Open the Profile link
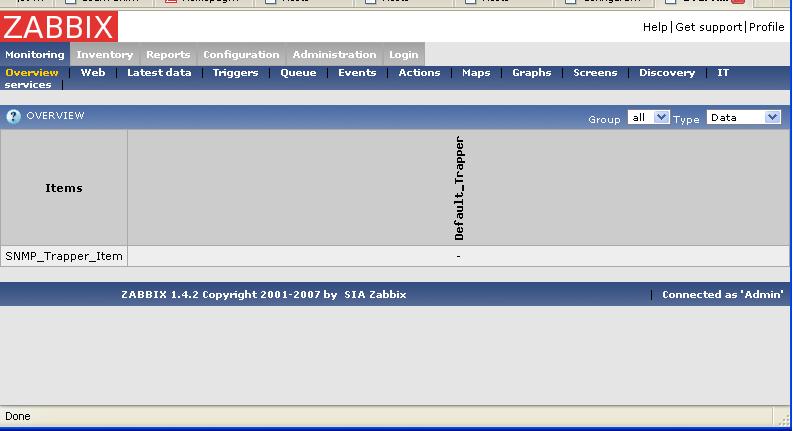Image resolution: width=793 pixels, height=431 pixels. pyautogui.click(x=766, y=27)
